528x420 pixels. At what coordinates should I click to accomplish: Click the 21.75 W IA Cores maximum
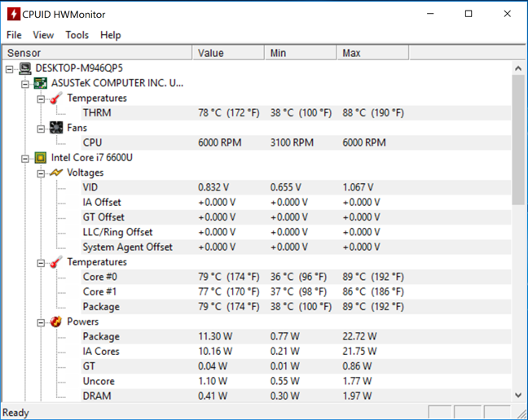coord(359,352)
